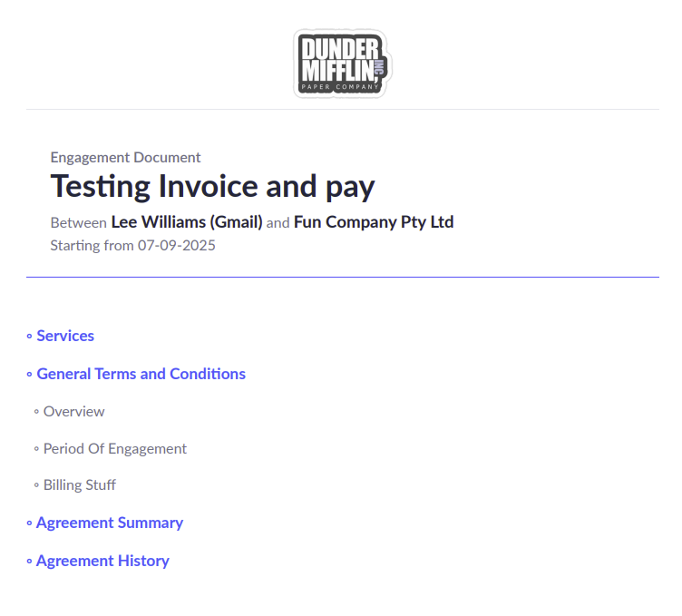Select the Lee Williams (Gmail) party name
This screenshot has width=682, height=616.
(187, 222)
